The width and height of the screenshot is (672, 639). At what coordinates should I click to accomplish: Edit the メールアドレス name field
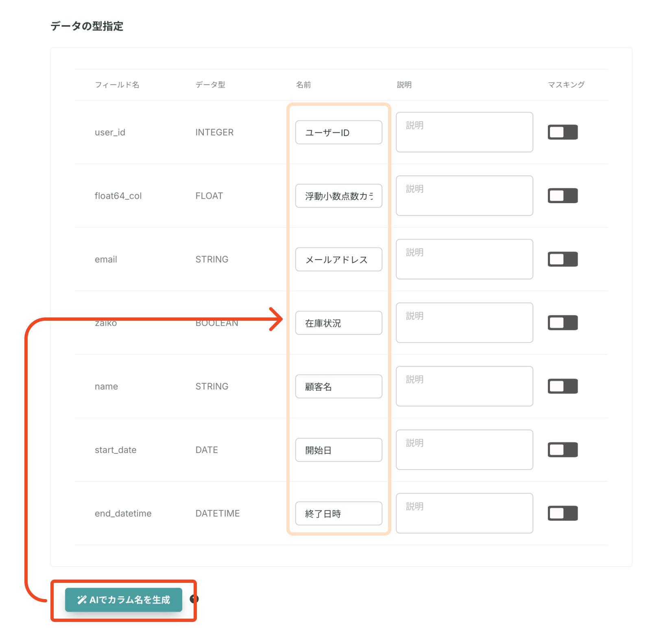(x=338, y=259)
